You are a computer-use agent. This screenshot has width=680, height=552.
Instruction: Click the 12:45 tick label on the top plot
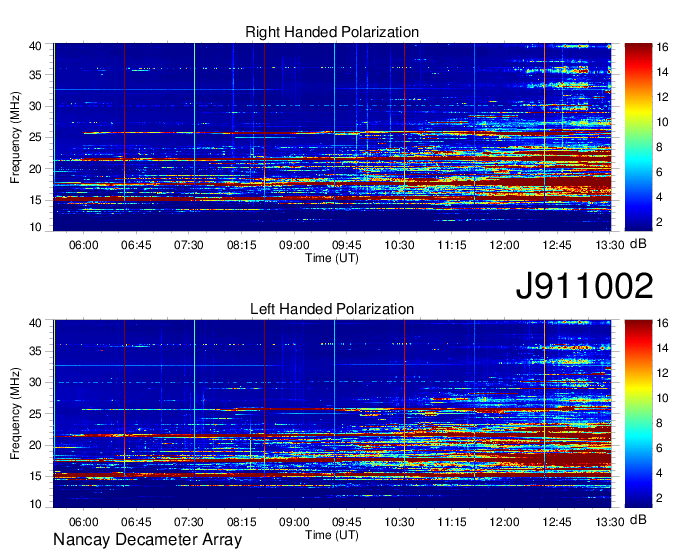557,245
